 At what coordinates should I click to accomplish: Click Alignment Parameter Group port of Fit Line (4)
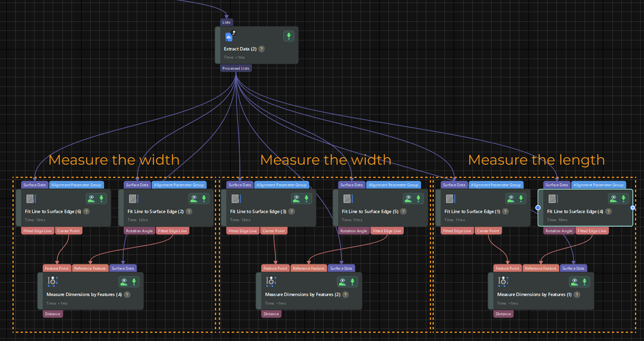(x=598, y=185)
